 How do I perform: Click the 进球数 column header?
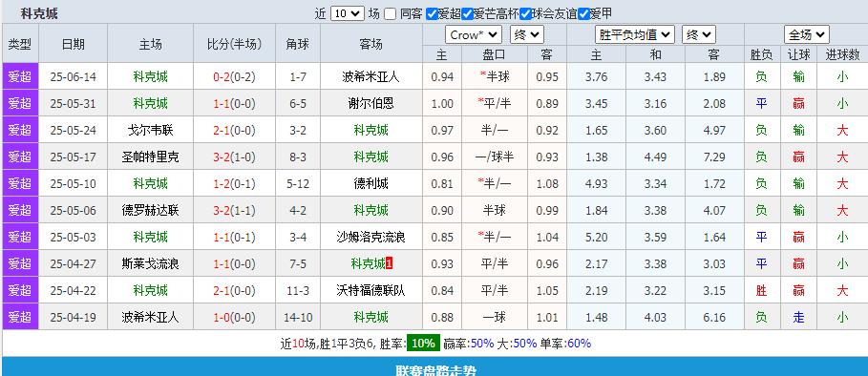click(x=842, y=54)
